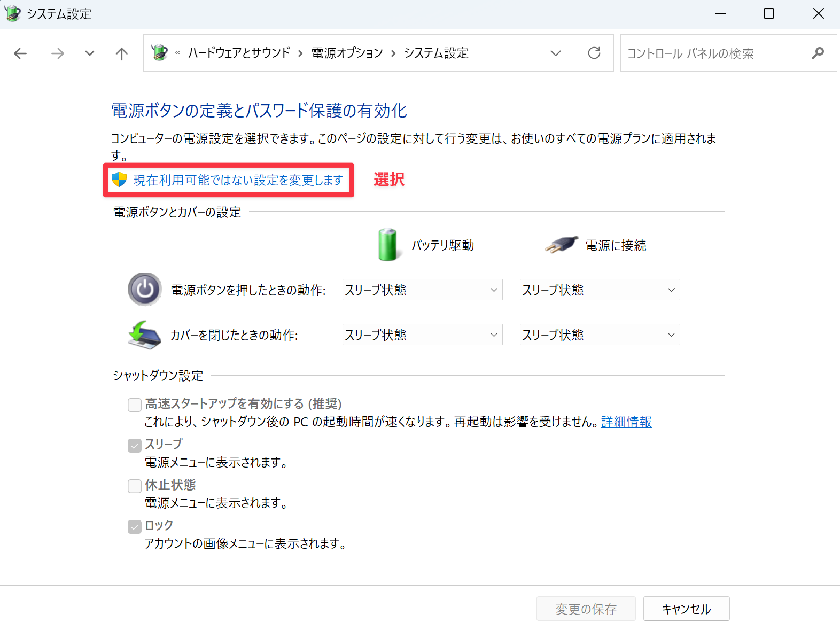Navigate to ハードウェアとサウンド breadcrumb
840x630 pixels.
point(239,53)
